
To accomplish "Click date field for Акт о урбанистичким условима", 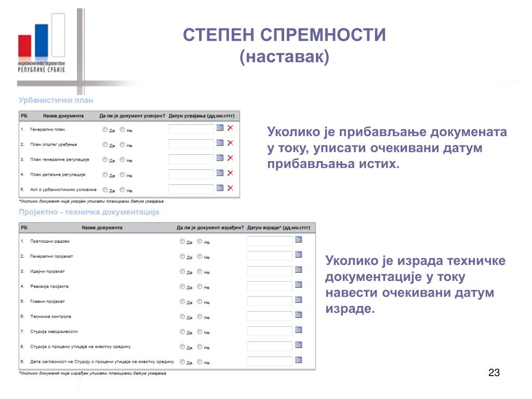I will click(191, 189).
